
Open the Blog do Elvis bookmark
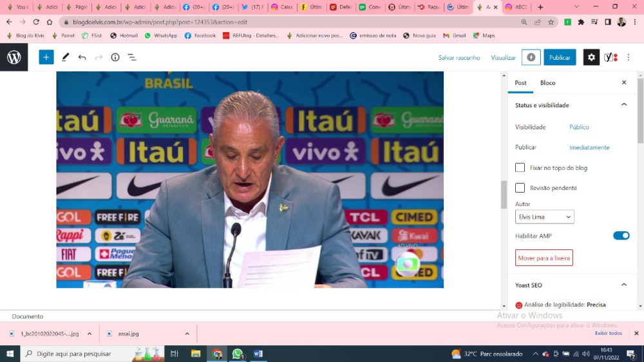coord(26,35)
